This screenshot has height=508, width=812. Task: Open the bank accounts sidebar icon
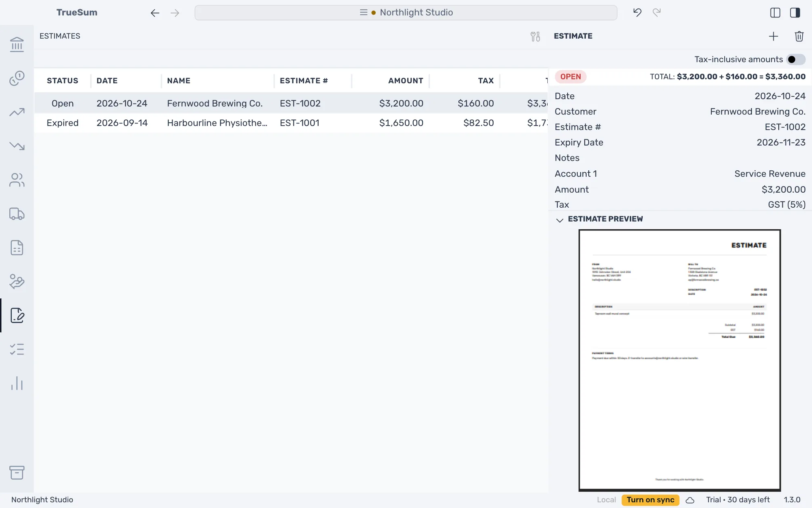point(17,44)
